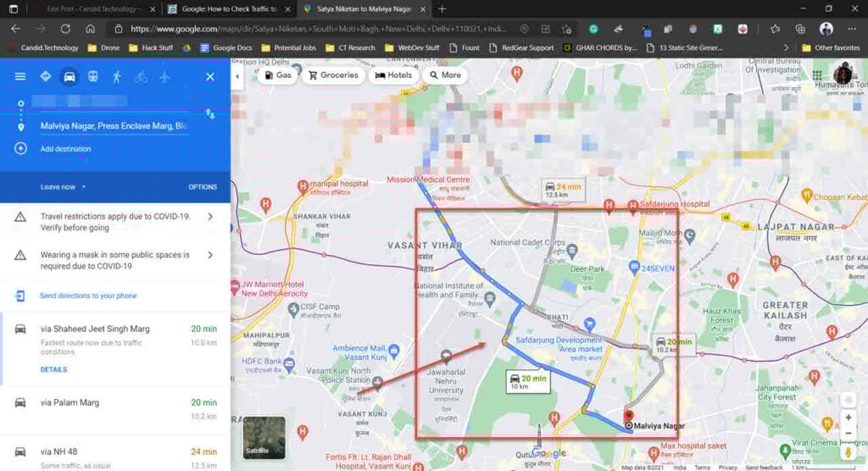
Task: Open the Leave now dropdown
Action: pos(63,187)
